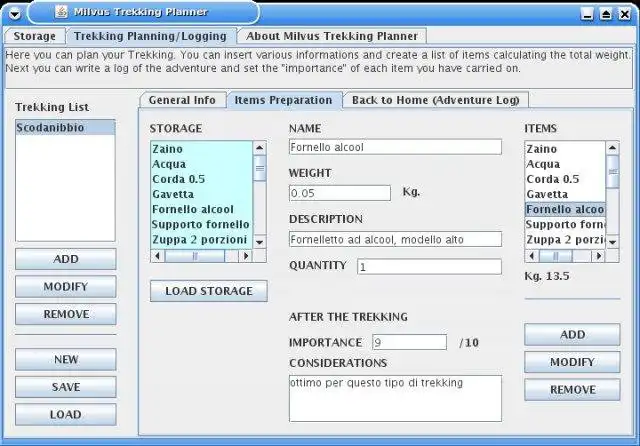The width and height of the screenshot is (640, 446).
Task: Click the CONSIDERATIONS text area
Action: click(x=395, y=399)
